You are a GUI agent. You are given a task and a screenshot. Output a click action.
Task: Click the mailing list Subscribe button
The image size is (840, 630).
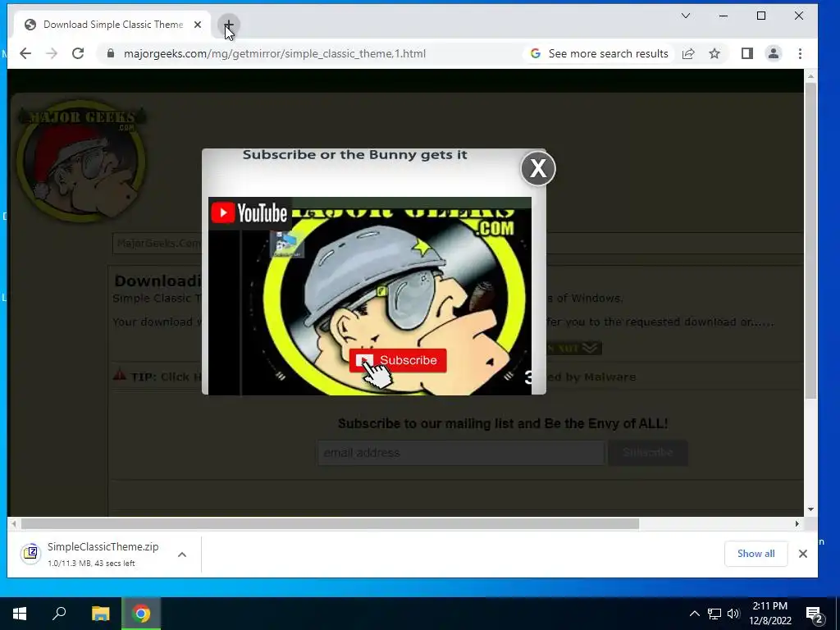pyautogui.click(x=648, y=453)
